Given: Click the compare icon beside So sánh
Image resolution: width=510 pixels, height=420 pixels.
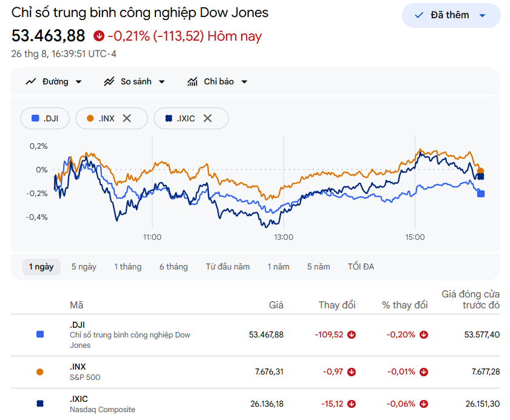Looking at the screenshot, I should (109, 81).
